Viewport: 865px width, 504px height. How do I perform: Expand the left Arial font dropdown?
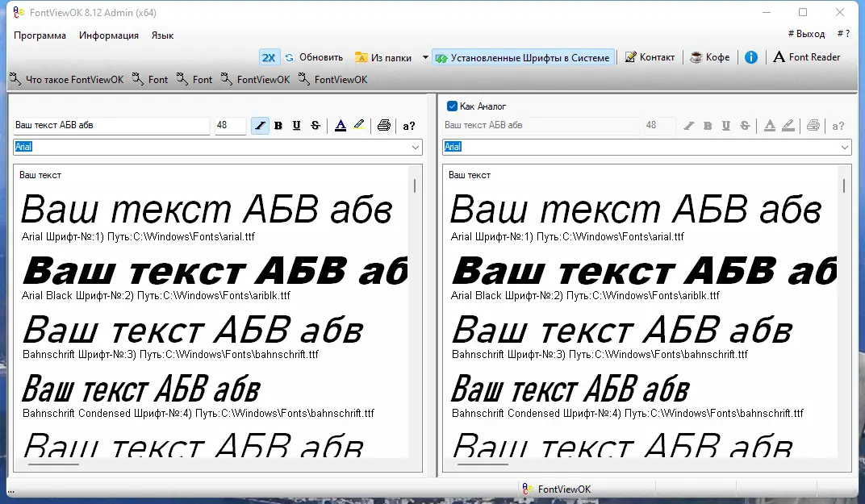coord(416,148)
